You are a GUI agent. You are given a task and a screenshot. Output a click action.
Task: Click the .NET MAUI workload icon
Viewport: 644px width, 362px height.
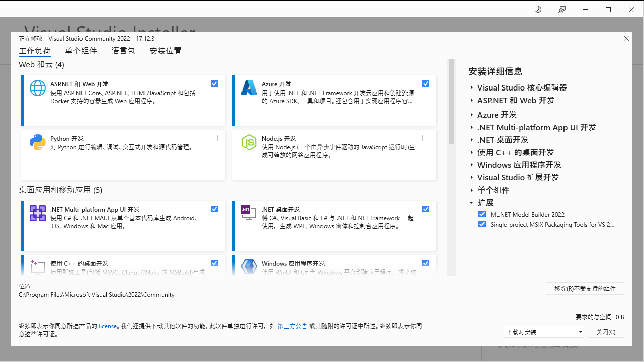(x=38, y=213)
